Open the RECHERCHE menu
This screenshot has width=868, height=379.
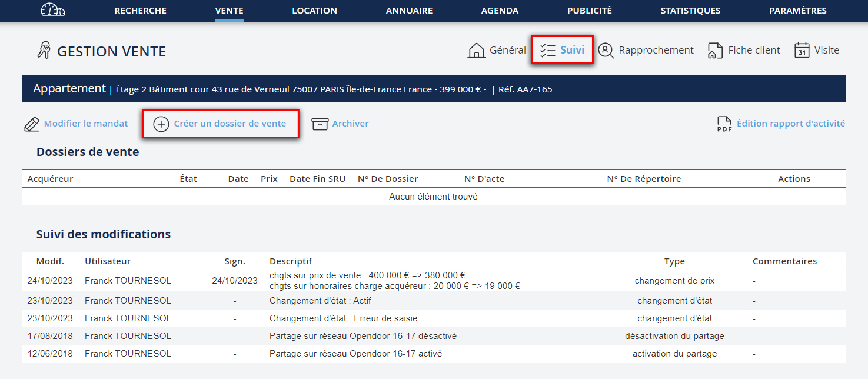(x=140, y=11)
